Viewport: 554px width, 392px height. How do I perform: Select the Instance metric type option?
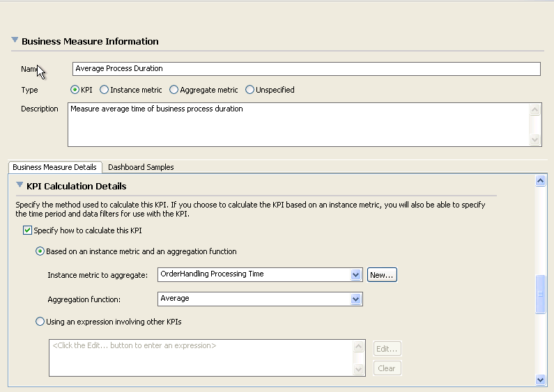105,90
